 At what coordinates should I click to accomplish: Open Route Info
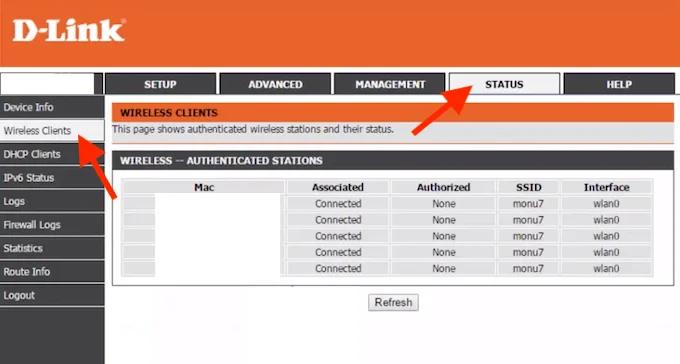[52, 272]
